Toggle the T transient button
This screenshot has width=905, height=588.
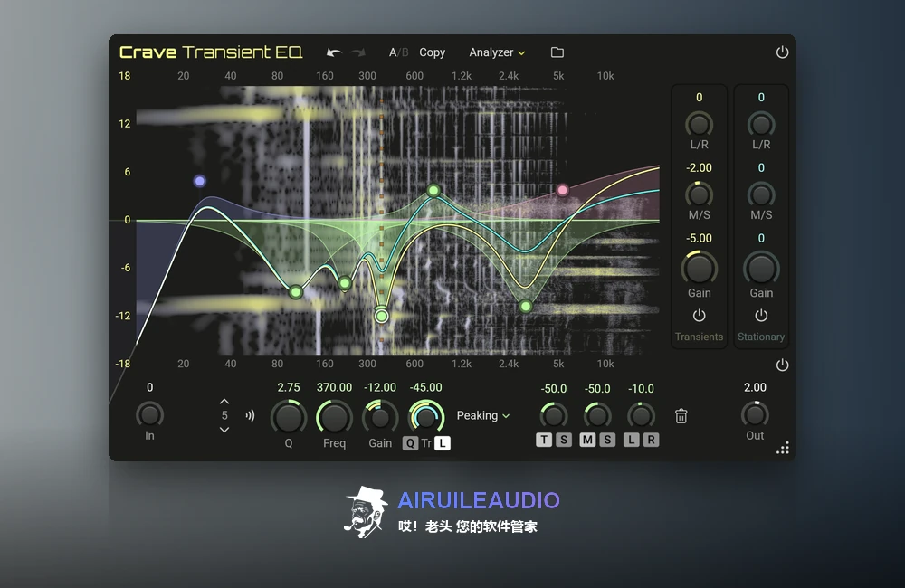[x=544, y=440]
